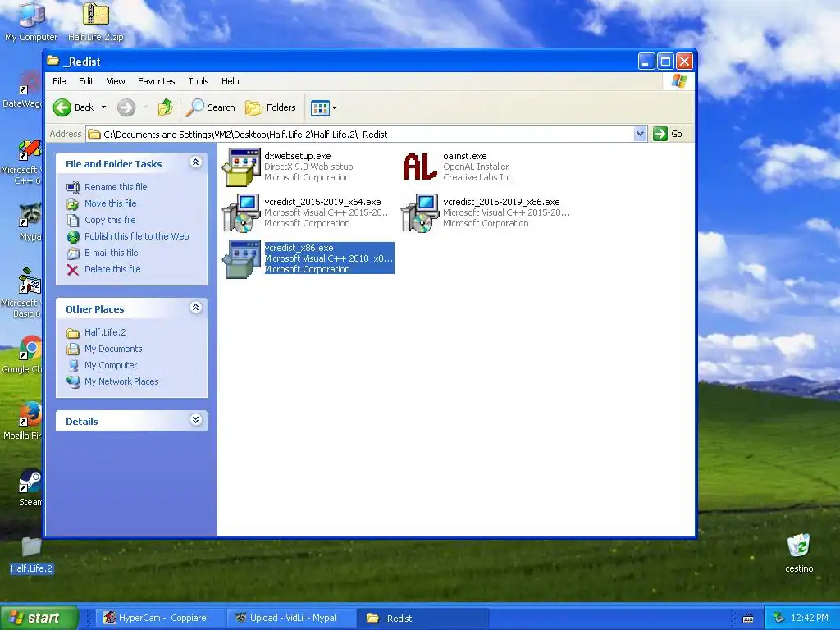Click the Mypal raccoon desktop icon
Viewport: 840px width, 630px height.
[30, 215]
